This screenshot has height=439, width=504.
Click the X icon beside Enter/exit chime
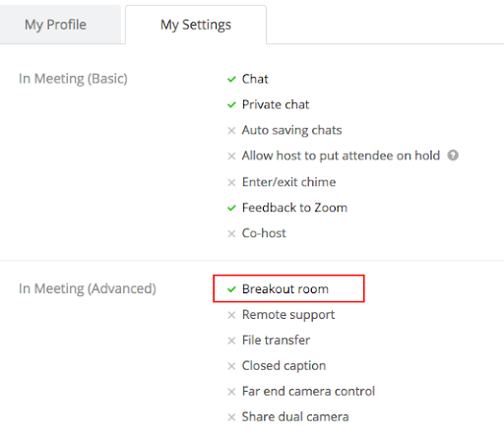tap(231, 182)
